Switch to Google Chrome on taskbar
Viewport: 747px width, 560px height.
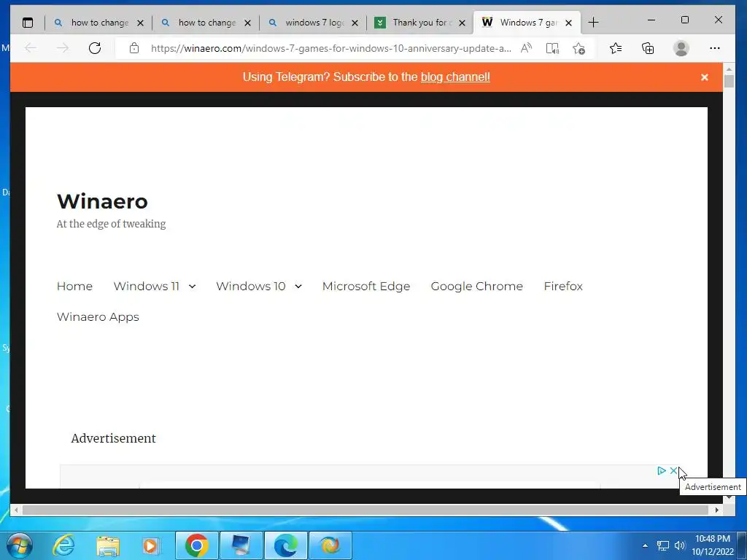point(197,545)
